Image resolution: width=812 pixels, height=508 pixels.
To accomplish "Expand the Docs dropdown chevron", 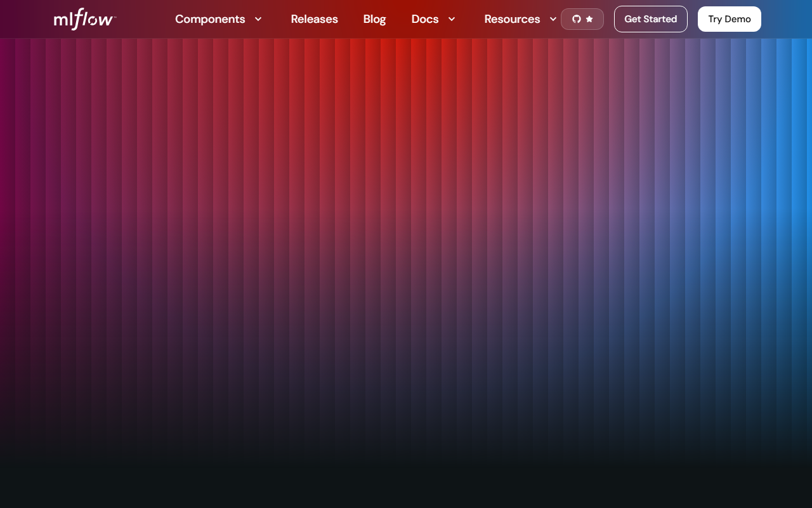I will pyautogui.click(x=452, y=19).
